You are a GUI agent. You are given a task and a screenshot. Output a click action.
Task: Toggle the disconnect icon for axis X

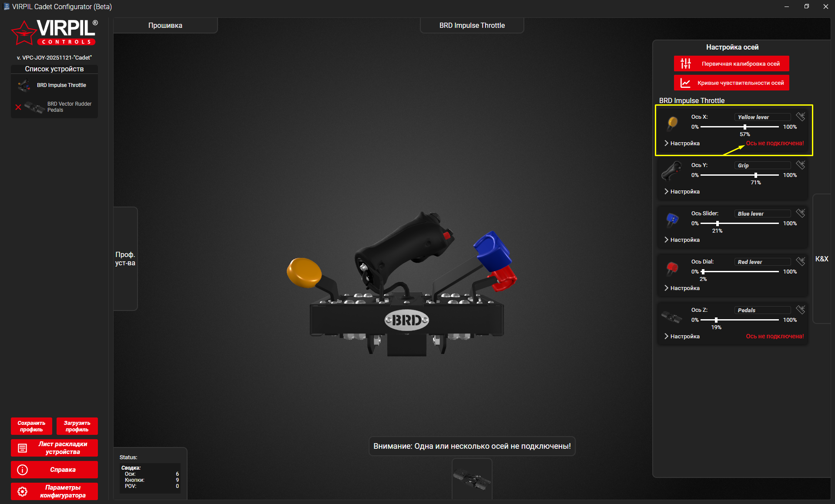(800, 117)
